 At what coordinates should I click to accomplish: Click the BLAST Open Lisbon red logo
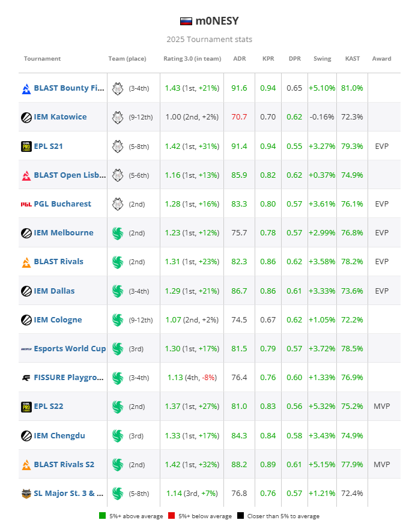[26, 175]
